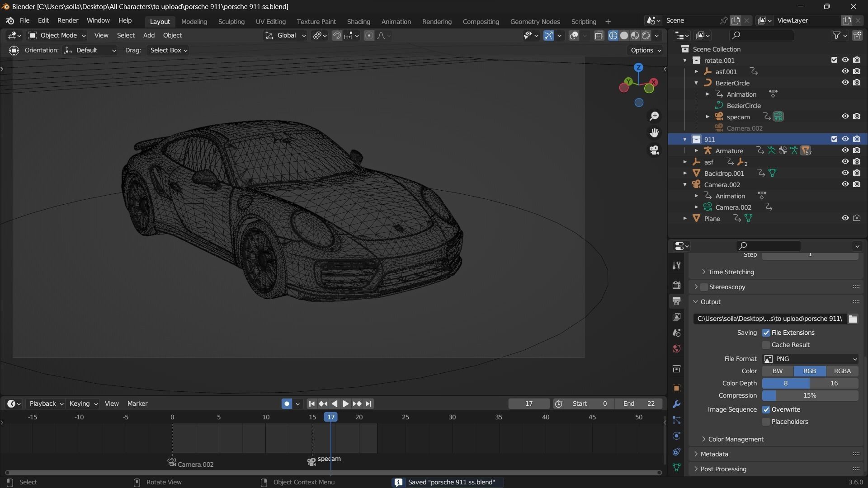The image size is (868, 488).
Task: Toggle auto keying record button
Action: click(287, 404)
